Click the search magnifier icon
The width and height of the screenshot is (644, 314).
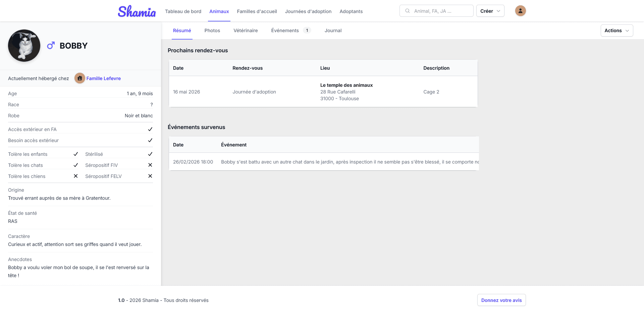[x=408, y=11]
